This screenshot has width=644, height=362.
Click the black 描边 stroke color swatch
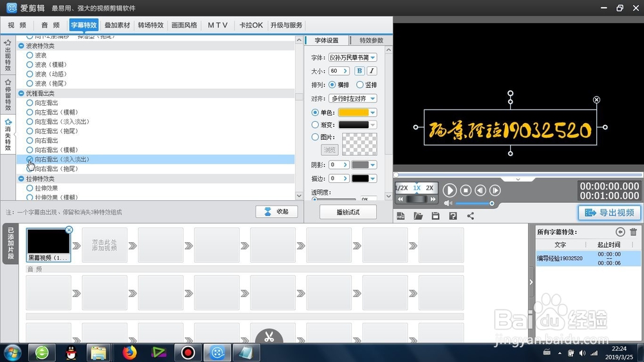pyautogui.click(x=360, y=178)
